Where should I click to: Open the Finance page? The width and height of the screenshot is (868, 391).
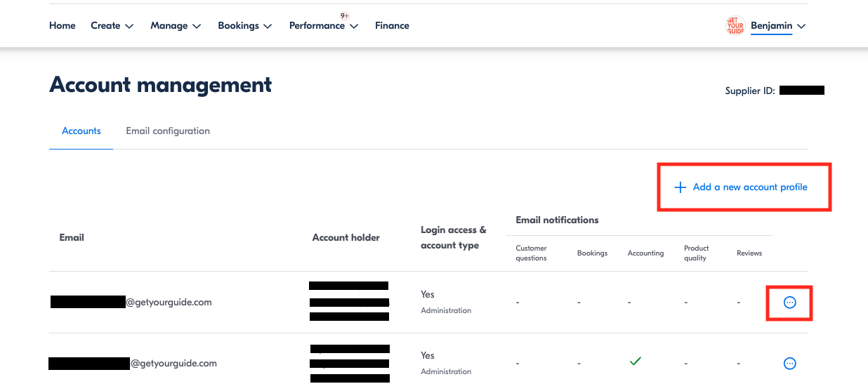pyautogui.click(x=392, y=26)
